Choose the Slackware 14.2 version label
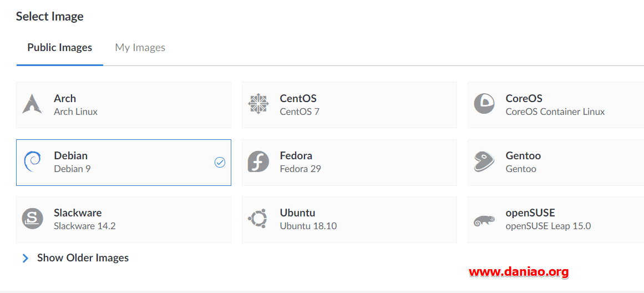Screen dimensions: 644x293 (x=84, y=226)
